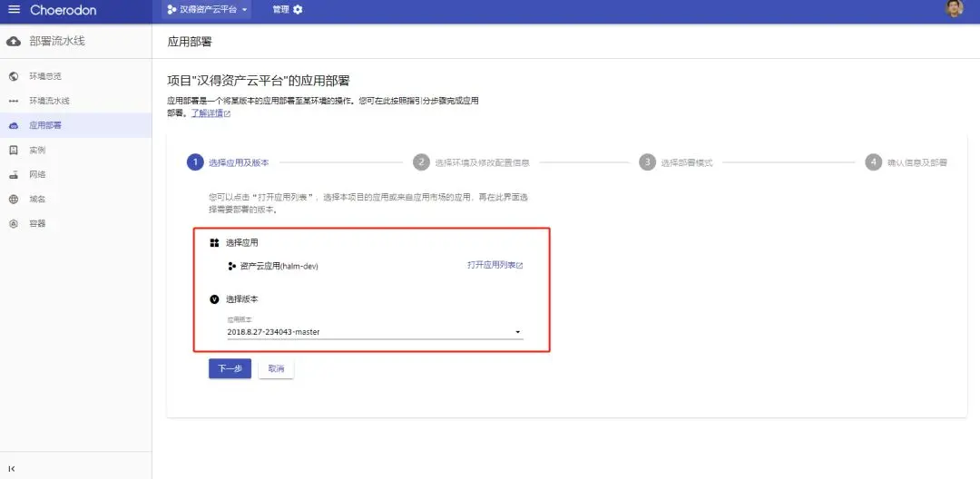Open the 汉得资产云平台 project dropdown
The height and width of the screenshot is (479, 980).
click(x=207, y=9)
